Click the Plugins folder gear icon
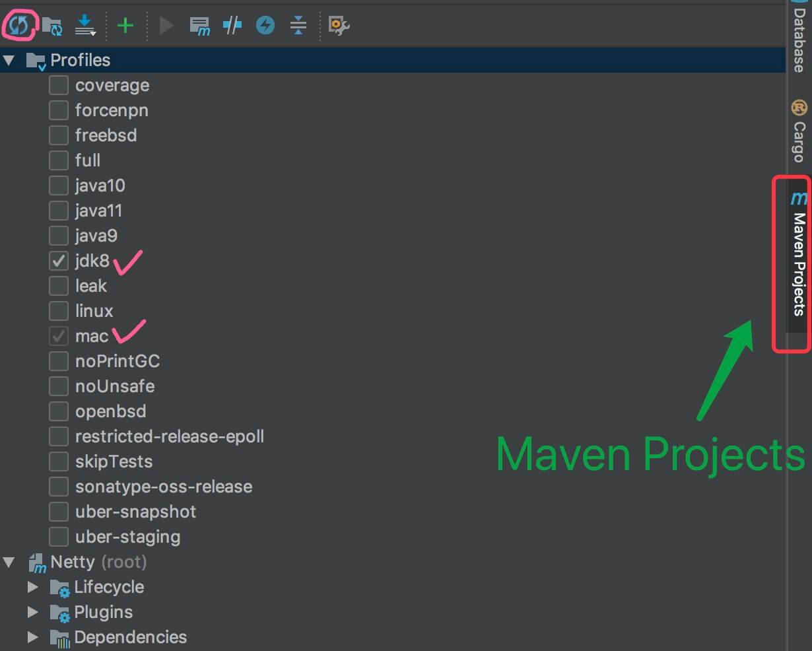 59,613
